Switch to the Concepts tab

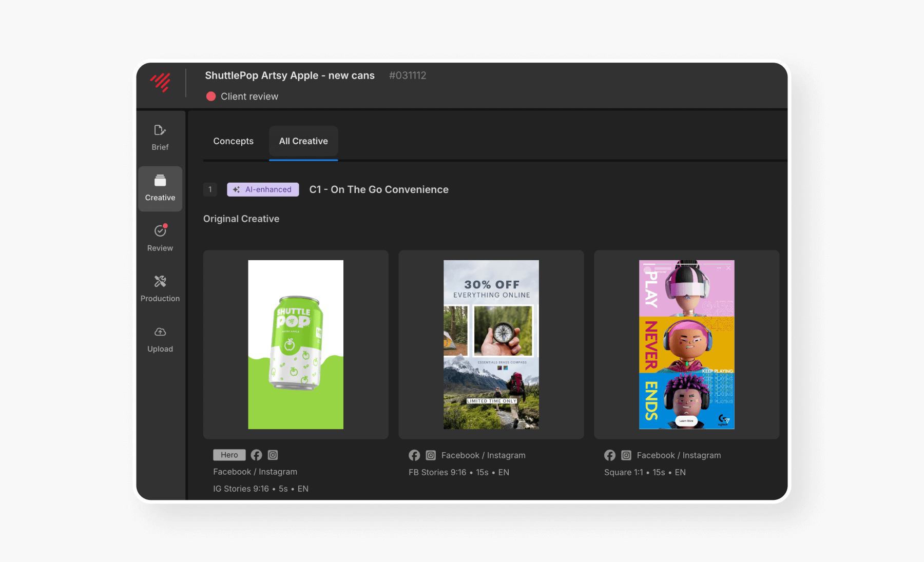click(233, 141)
